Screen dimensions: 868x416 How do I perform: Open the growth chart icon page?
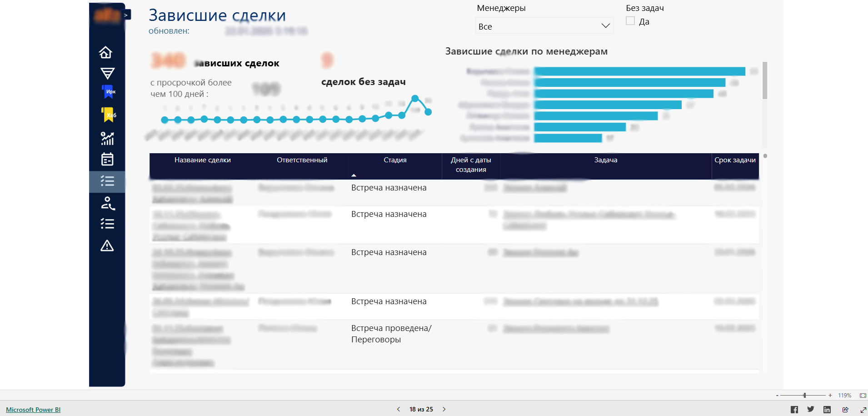coord(107,138)
